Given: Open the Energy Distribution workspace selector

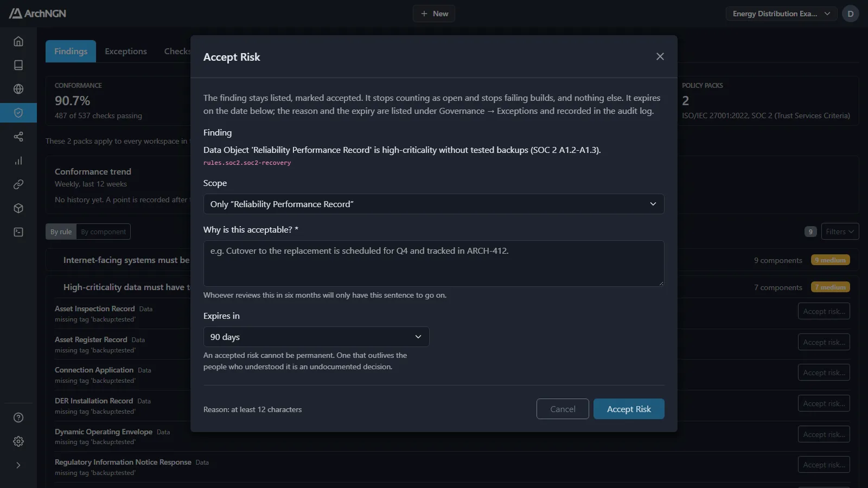Looking at the screenshot, I should click(781, 14).
